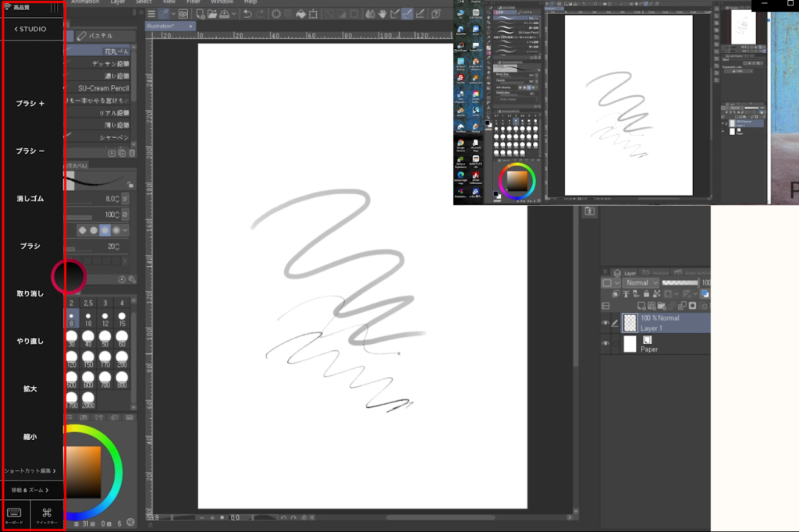Click the duplicate sub tool icon
The width and height of the screenshot is (799, 532).
[x=122, y=153]
